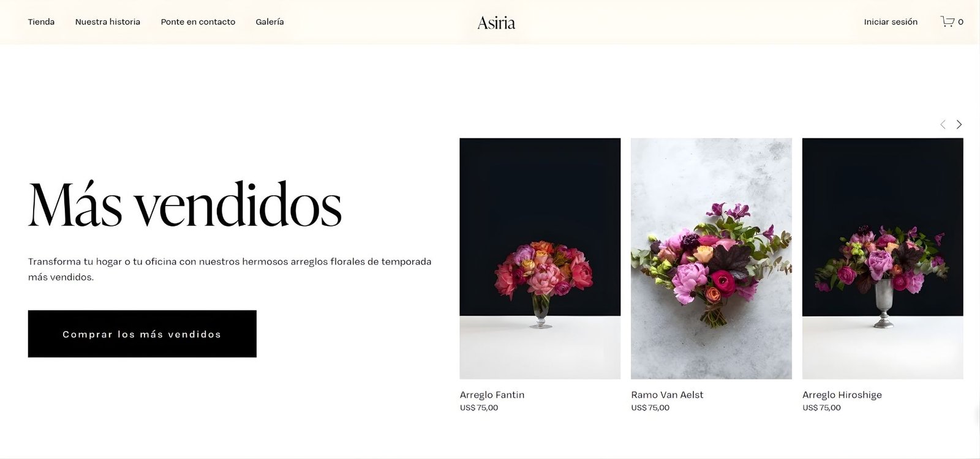Click the Asiria logo
Viewport: 980px width, 459px height.
[x=496, y=23]
